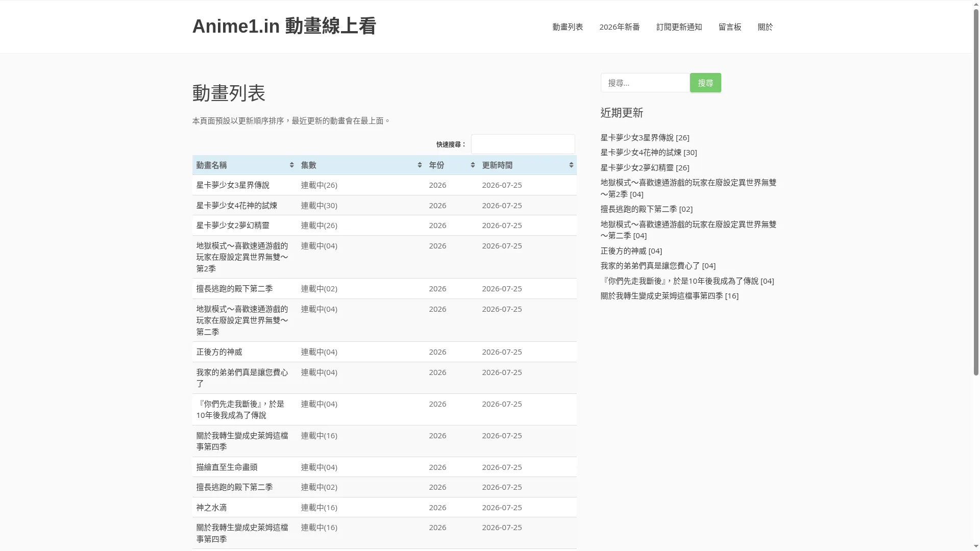Open the 留言板 menu item
The width and height of the screenshot is (980, 551).
(730, 27)
